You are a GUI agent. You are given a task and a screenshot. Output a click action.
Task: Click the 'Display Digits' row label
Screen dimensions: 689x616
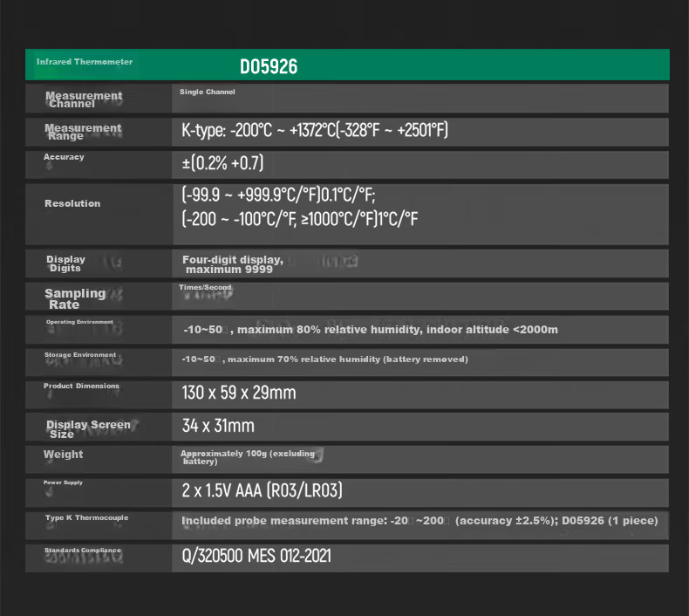(65, 264)
